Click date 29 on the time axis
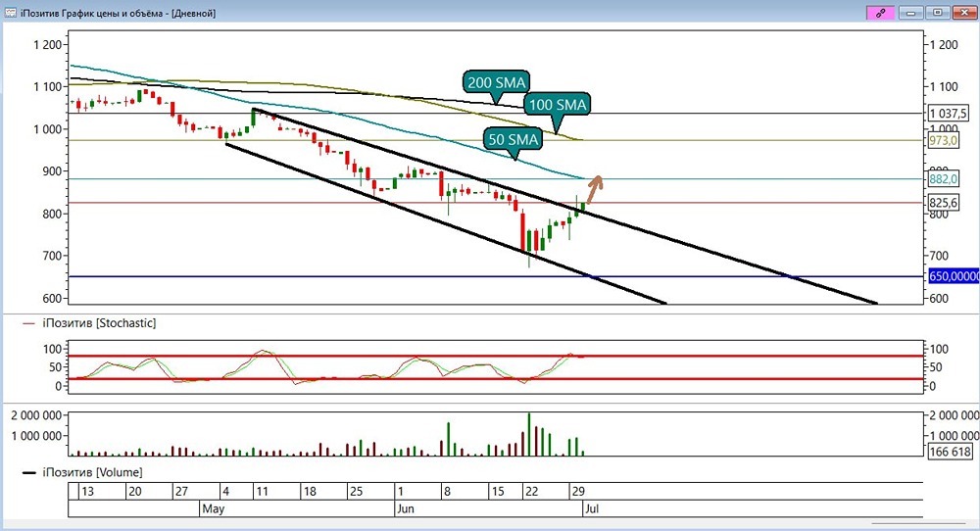Viewport: 980px width, 531px height. pyautogui.click(x=577, y=491)
